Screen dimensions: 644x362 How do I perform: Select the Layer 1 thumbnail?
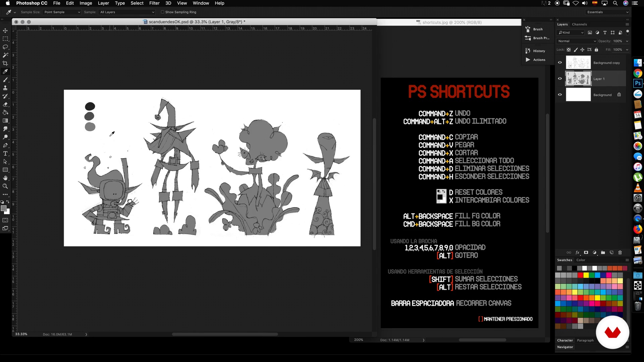pos(578,79)
